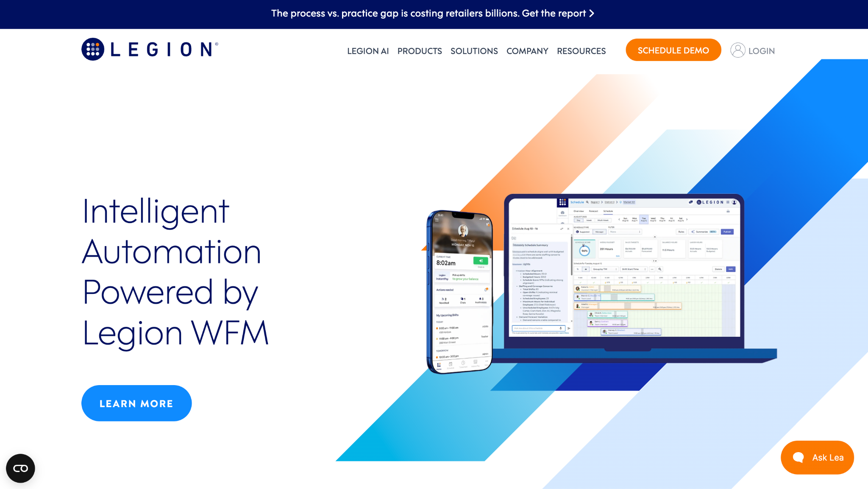The image size is (868, 489).
Task: Expand the Solutions navigation menu
Action: coord(474,51)
